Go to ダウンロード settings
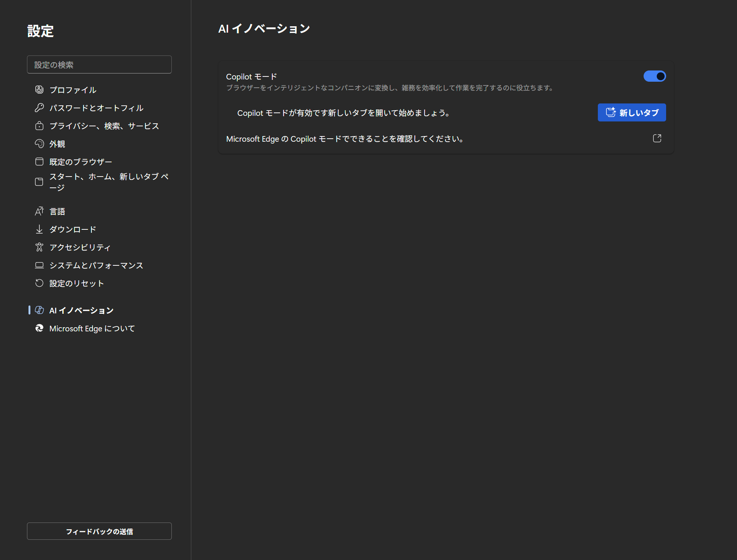The height and width of the screenshot is (560, 737). coord(99,229)
